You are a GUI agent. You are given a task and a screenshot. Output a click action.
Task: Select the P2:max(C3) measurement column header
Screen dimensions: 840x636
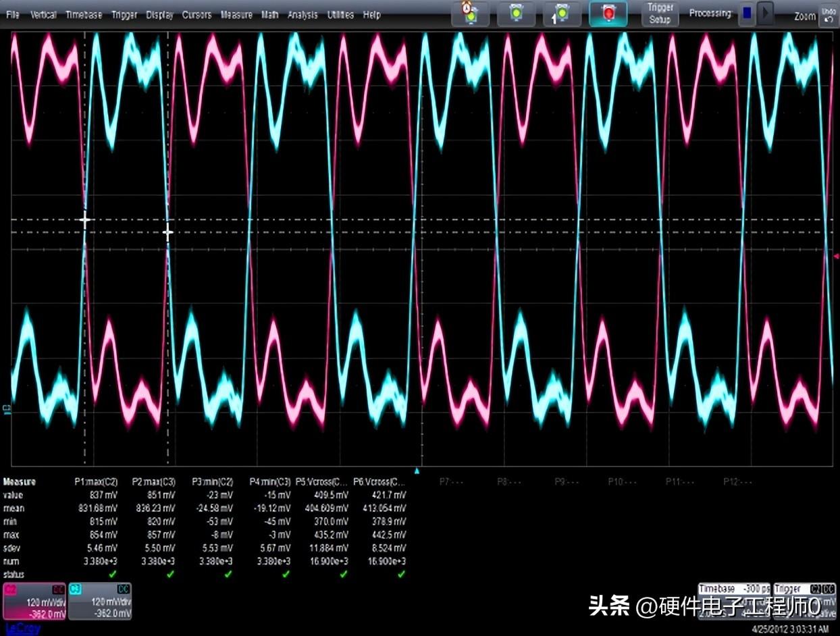154,482
